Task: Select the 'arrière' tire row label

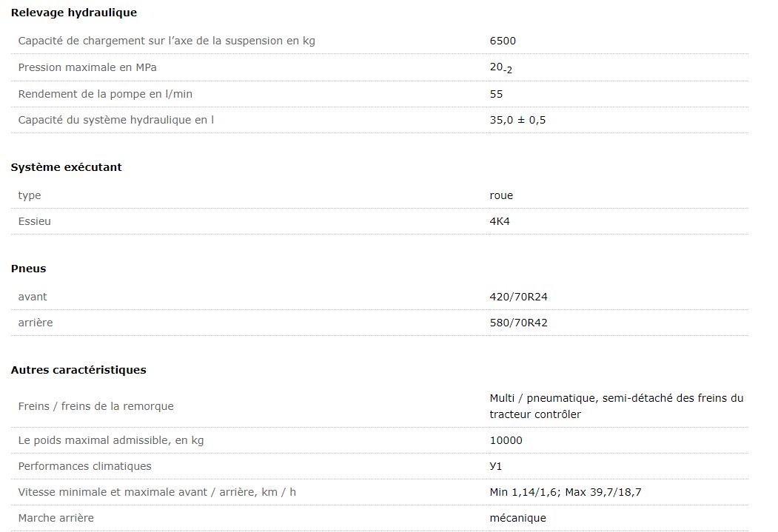Action: click(36, 323)
